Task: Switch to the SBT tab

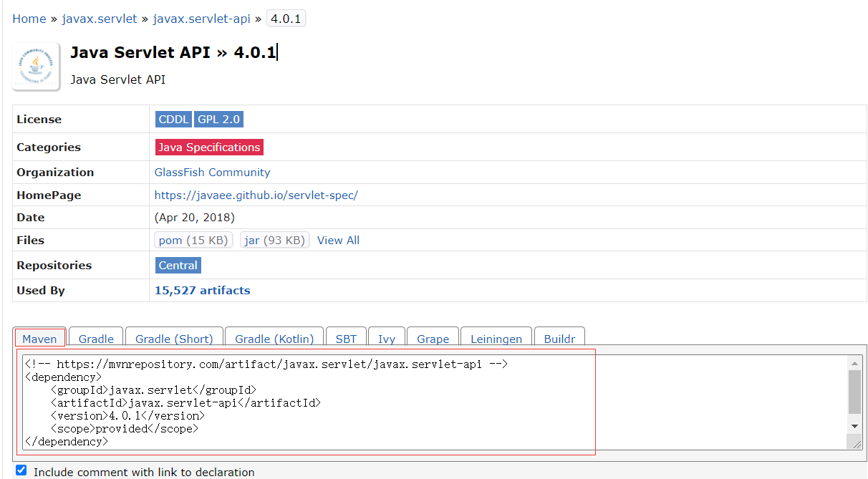Action: pos(346,338)
